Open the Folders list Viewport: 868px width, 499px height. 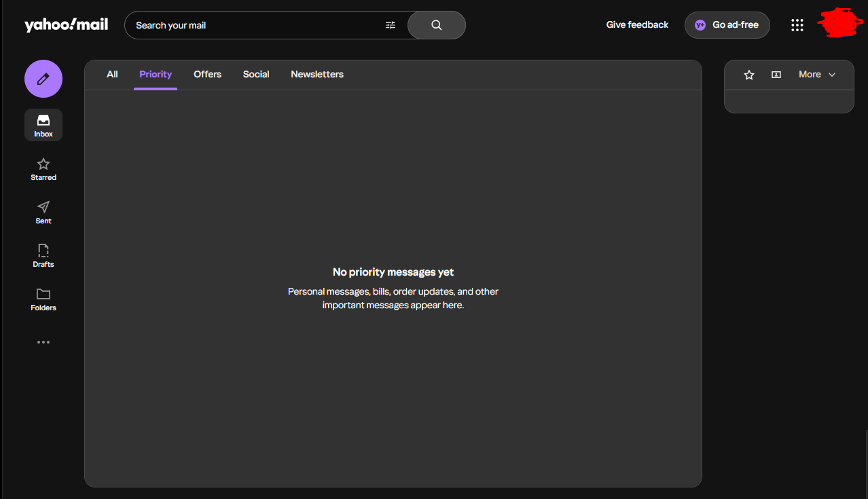coord(43,299)
